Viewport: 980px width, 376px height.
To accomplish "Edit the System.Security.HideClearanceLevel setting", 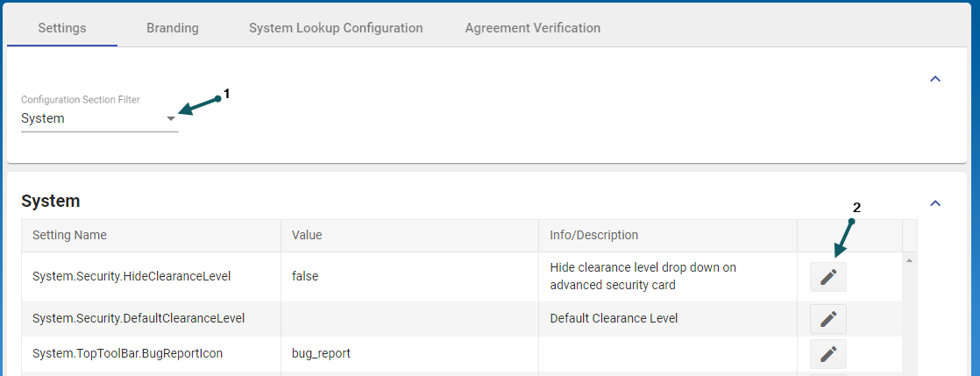I will [x=828, y=277].
